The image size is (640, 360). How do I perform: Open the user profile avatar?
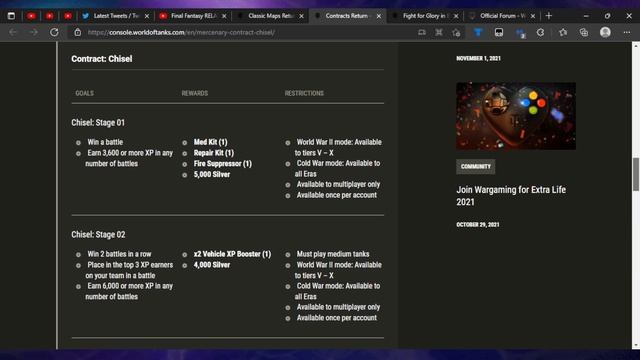tap(605, 32)
